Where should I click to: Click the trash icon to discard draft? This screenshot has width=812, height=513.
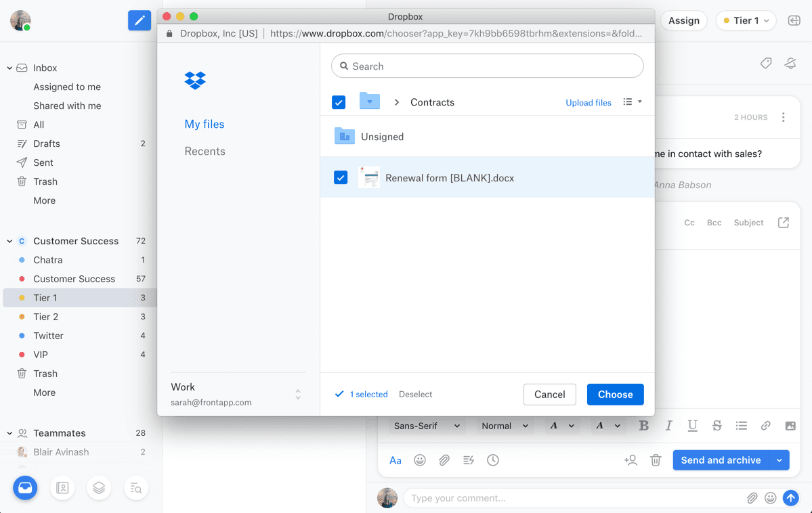tap(656, 460)
